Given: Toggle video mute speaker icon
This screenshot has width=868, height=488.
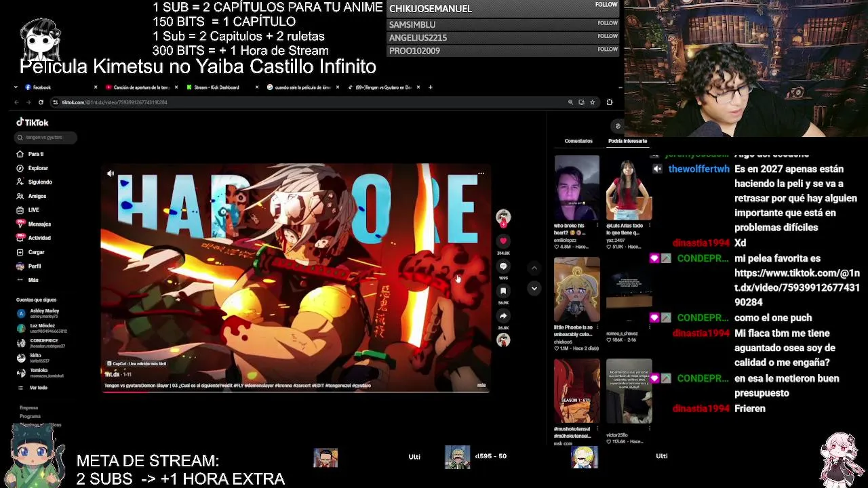Looking at the screenshot, I should click(x=111, y=174).
